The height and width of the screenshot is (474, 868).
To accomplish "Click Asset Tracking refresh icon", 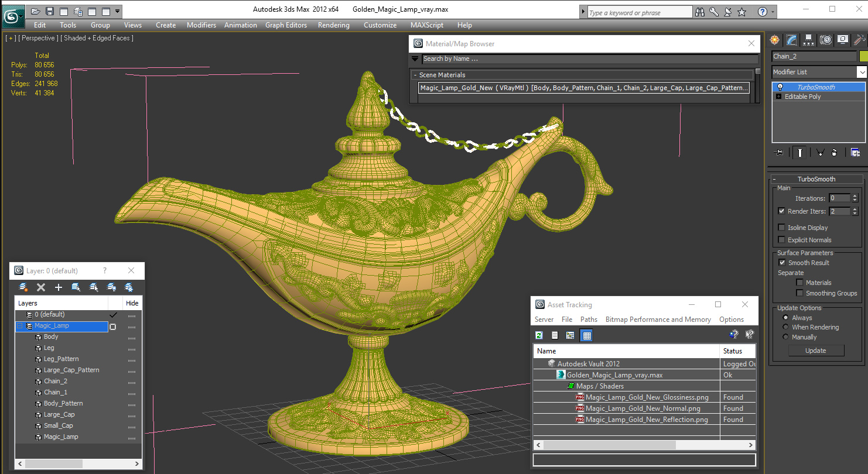I will (539, 335).
